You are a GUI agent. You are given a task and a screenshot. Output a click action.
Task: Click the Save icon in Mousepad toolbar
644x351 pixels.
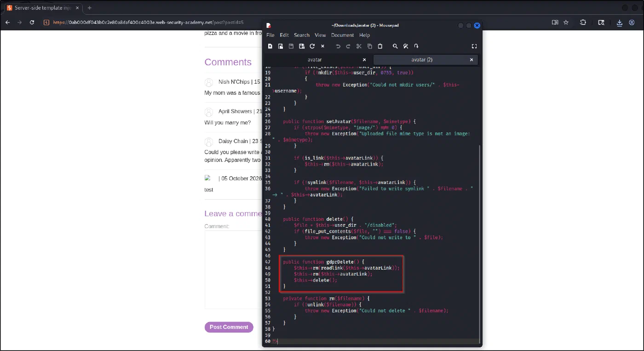pos(291,46)
